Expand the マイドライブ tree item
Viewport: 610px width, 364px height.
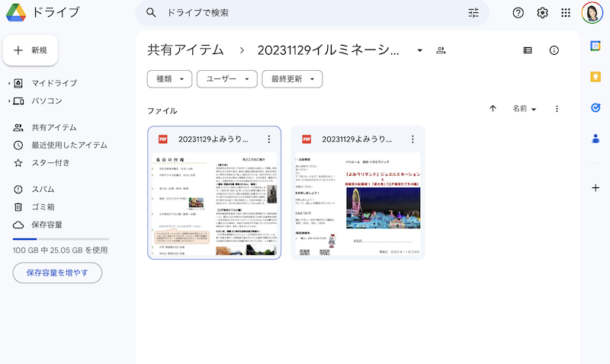(8, 83)
